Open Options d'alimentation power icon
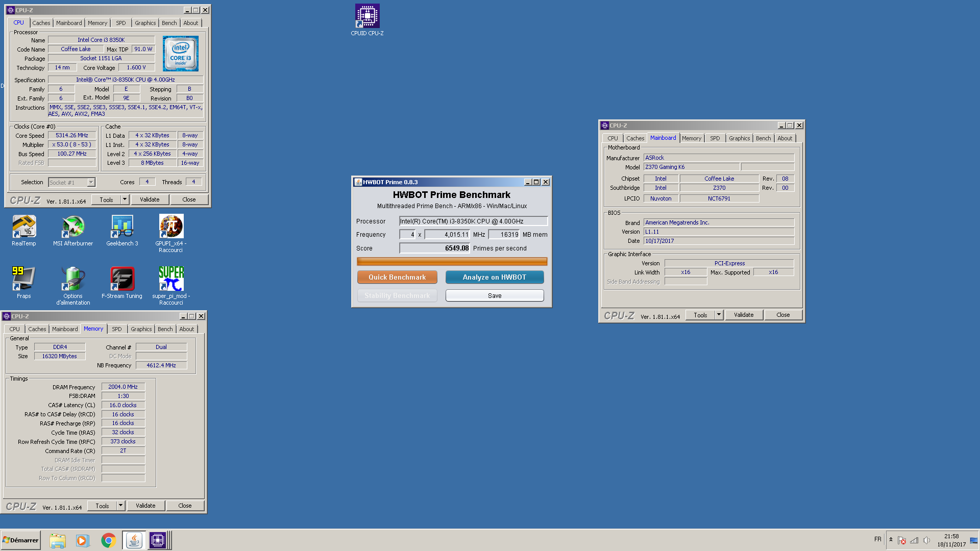Viewport: 980px width, 551px height. [x=73, y=286]
